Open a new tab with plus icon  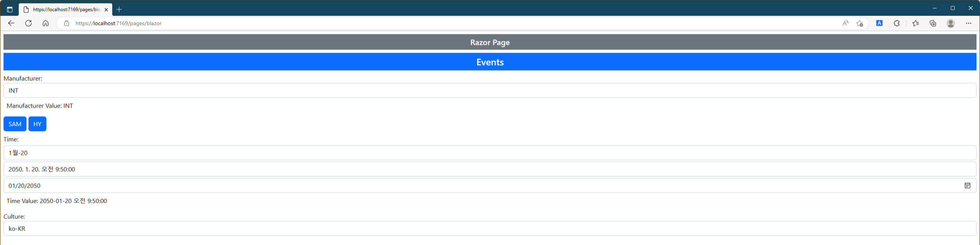(119, 9)
